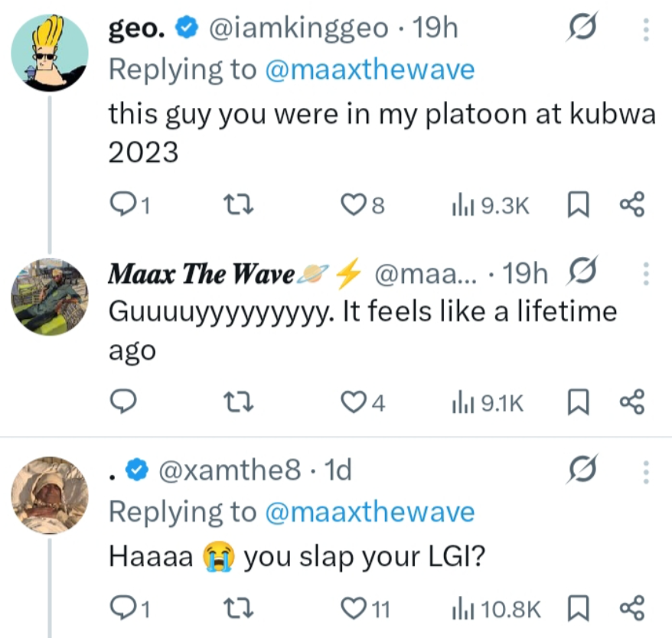Screen dimensions: 672x638
Task: Like geo.'s tweet with 8 likes
Action: tap(351, 205)
